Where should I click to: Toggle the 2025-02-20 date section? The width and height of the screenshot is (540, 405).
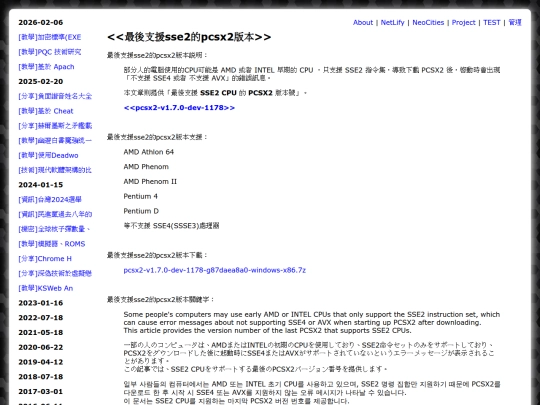41,82
